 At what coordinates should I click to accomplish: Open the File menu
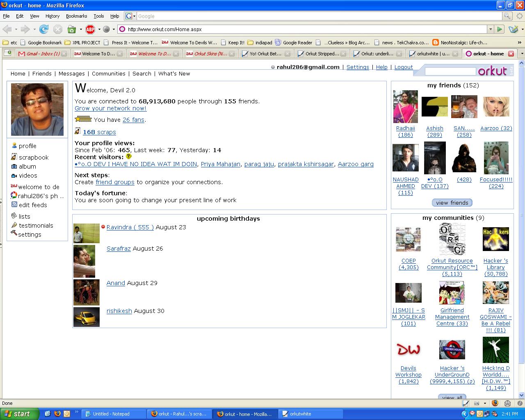6,16
